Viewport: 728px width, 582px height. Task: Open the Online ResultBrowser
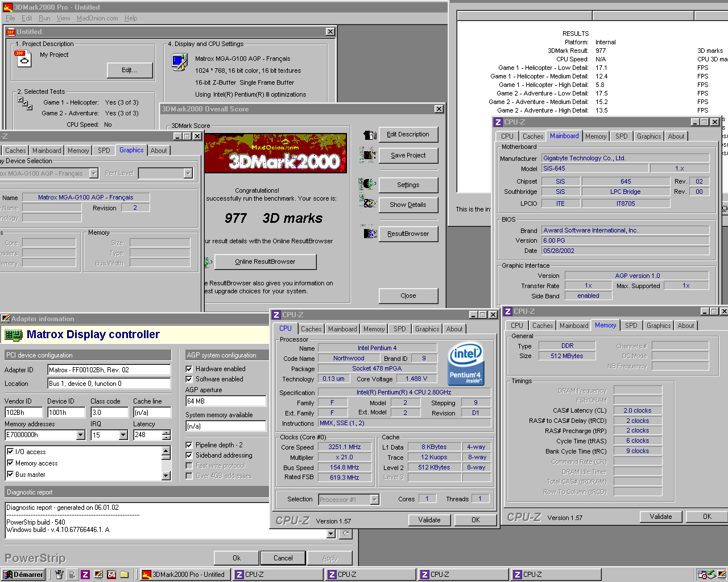click(x=265, y=261)
